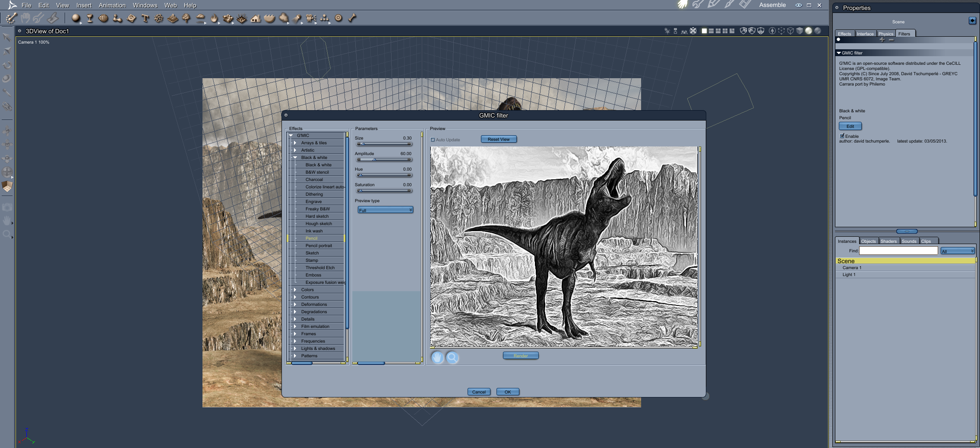Open the Animation menu
The height and width of the screenshot is (448, 980).
(x=112, y=5)
